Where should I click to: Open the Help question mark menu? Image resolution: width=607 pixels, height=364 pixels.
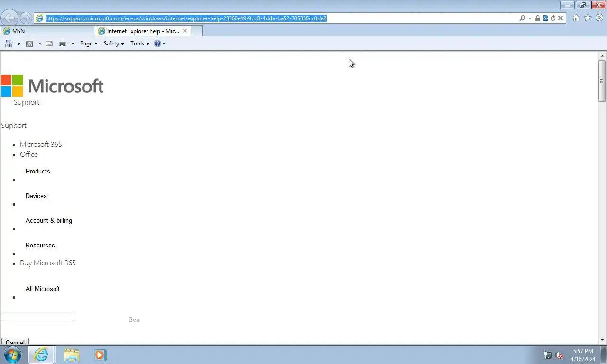(159, 44)
